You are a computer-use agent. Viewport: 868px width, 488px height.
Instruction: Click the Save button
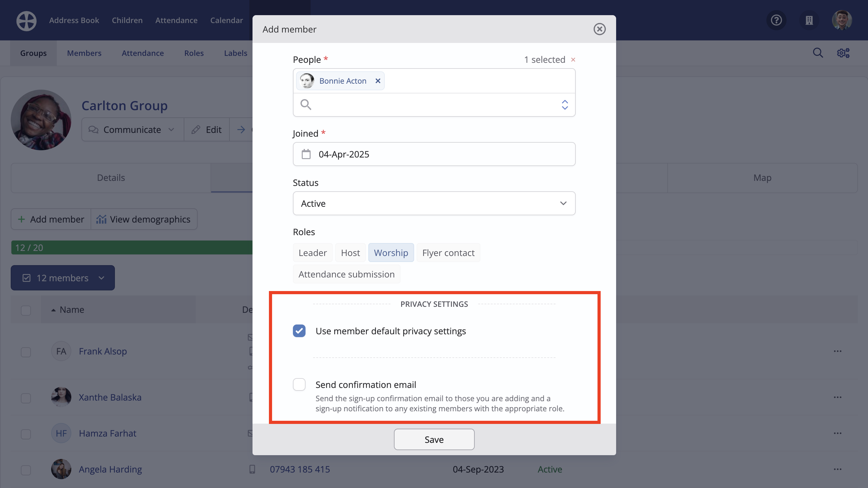pyautogui.click(x=434, y=439)
